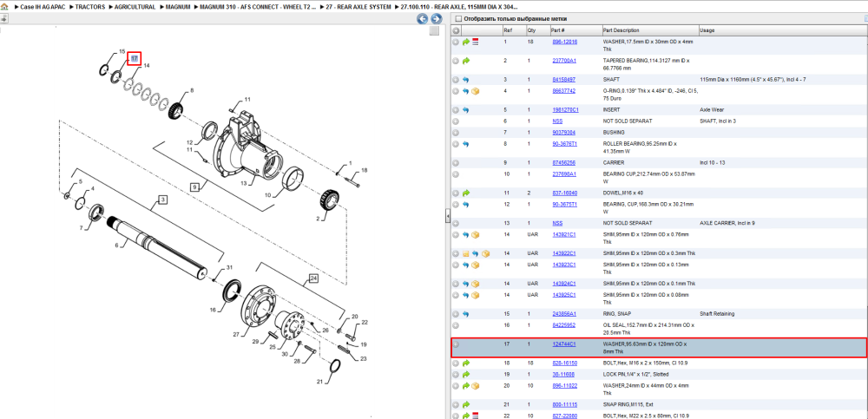Click yellow note icon on 143922C1 row

tap(466, 253)
